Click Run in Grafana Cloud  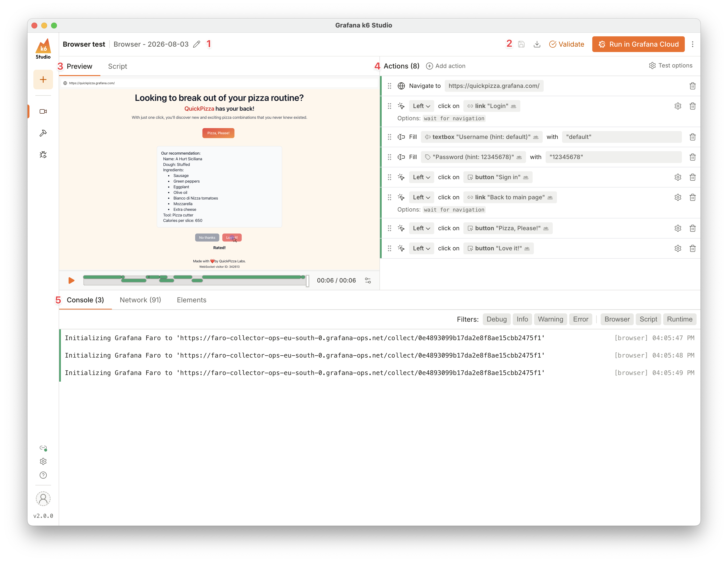(638, 44)
